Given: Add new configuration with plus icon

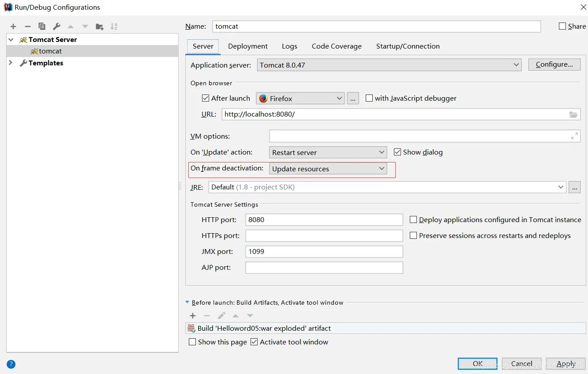Looking at the screenshot, I should click(13, 26).
